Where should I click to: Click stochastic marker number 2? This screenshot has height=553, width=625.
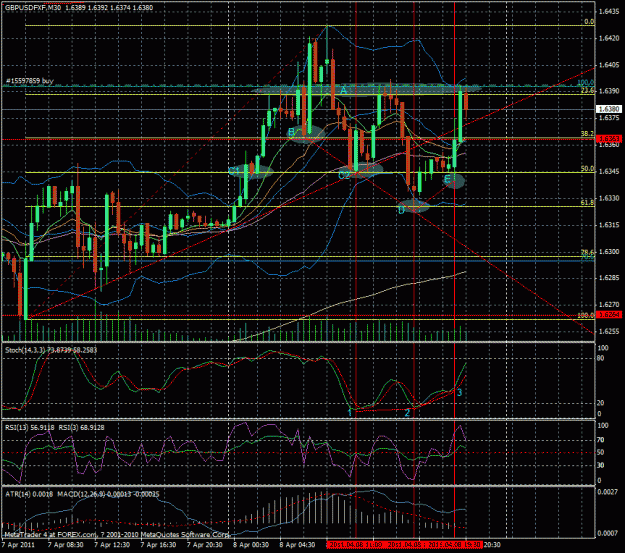coord(407,413)
